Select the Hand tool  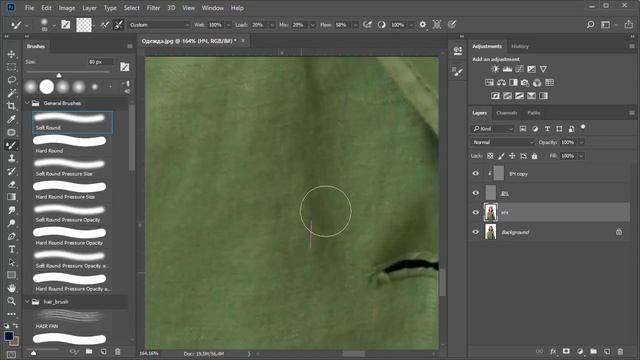pos(11,288)
